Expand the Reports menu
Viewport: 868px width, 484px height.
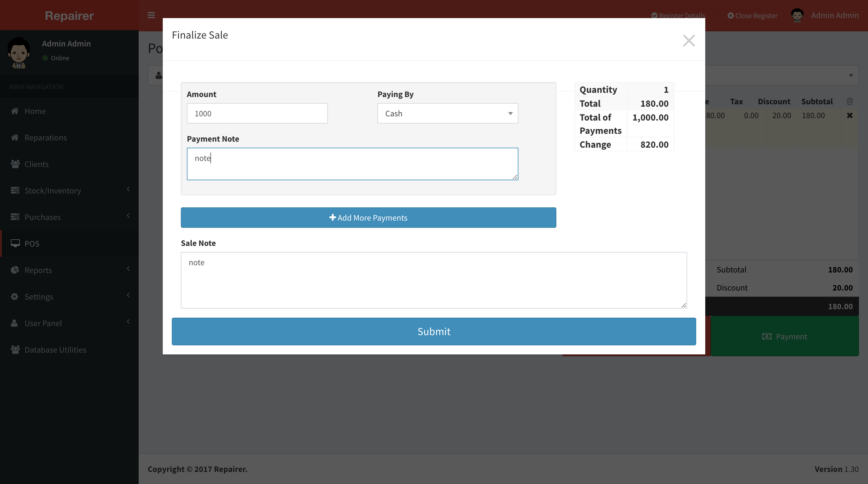point(69,270)
